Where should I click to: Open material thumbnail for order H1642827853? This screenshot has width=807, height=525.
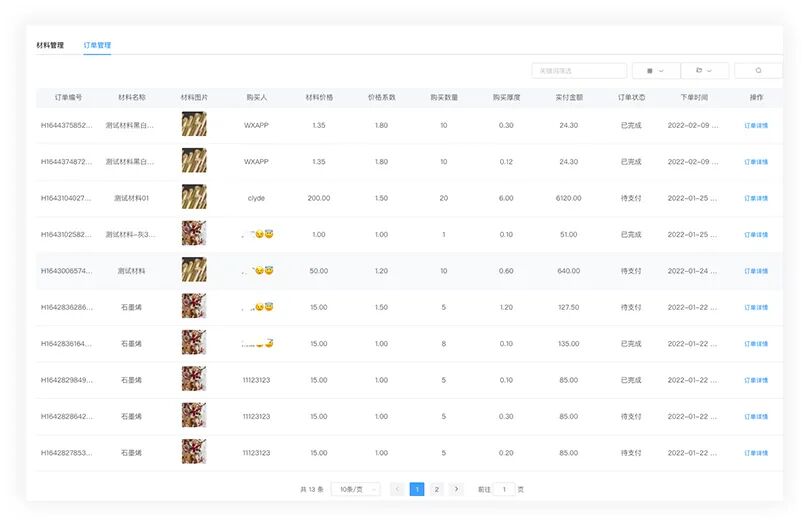tap(194, 451)
